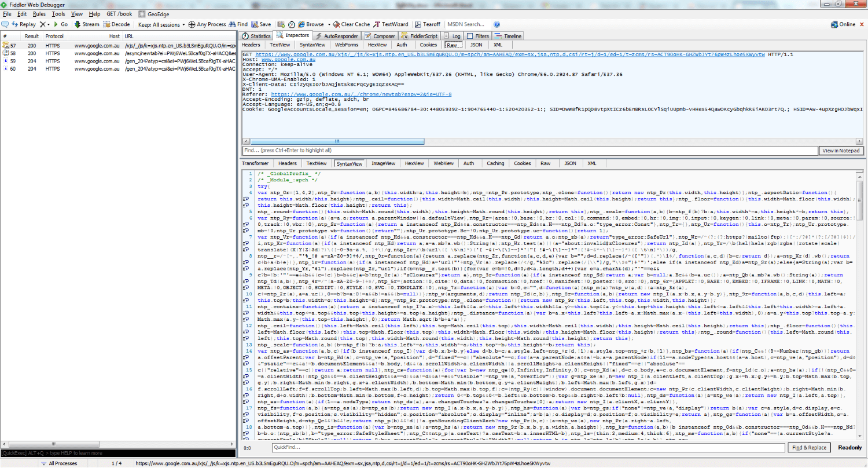Click the Browse button
Viewport: 868px width, 468px height.
(311, 24)
